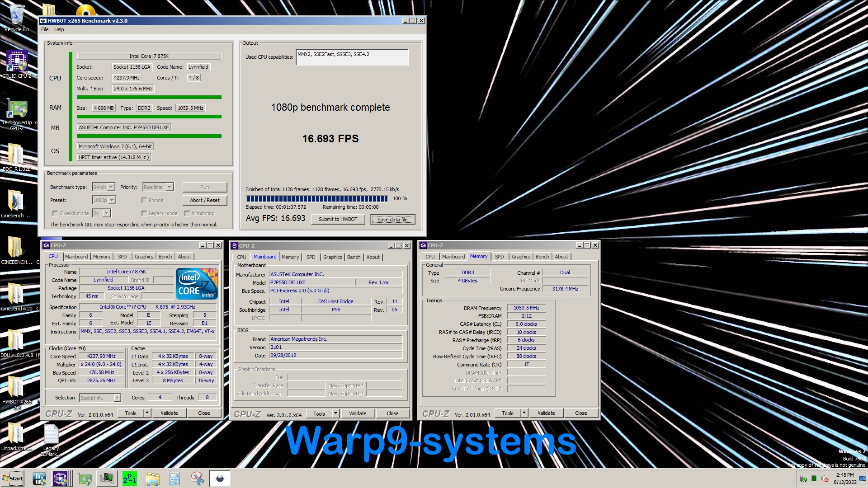This screenshot has width=868, height=488.
Task: Click the Tools button in the middle CPU-Z window
Action: click(319, 413)
